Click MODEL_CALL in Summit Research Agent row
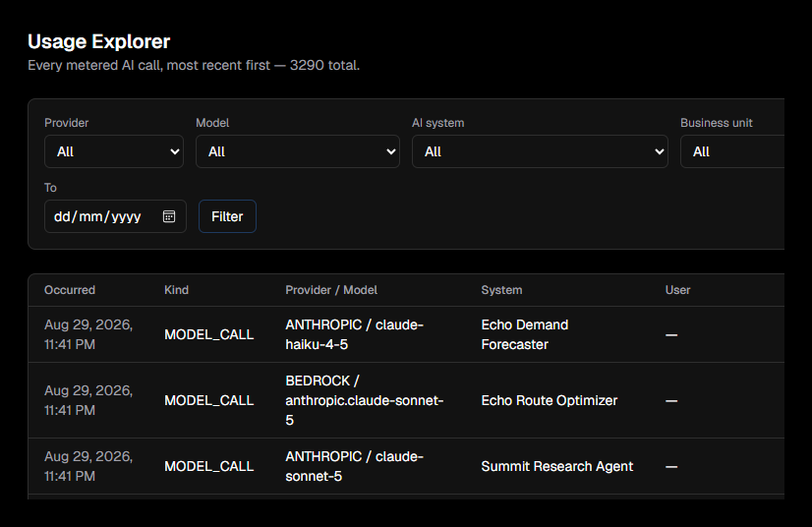 pos(209,466)
